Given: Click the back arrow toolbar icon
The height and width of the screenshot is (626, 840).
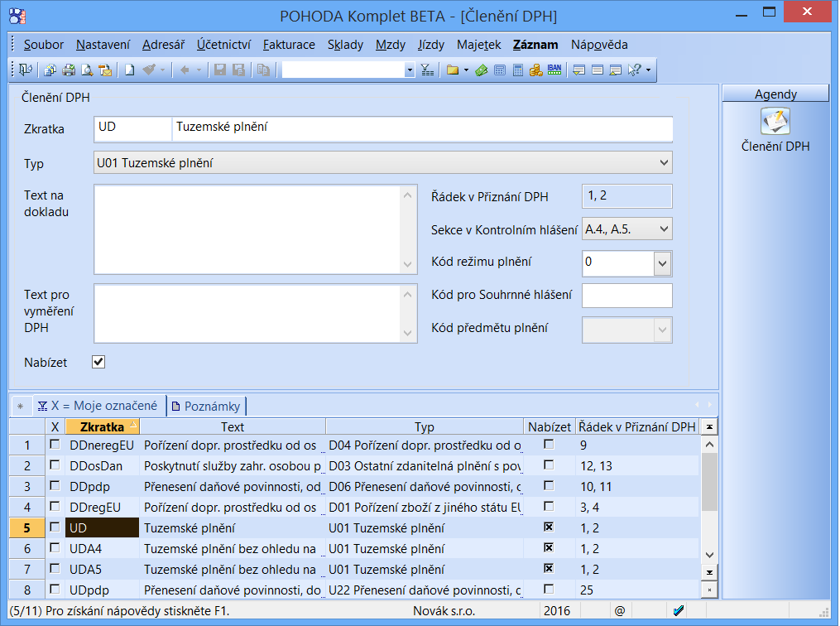Looking at the screenshot, I should (185, 70).
